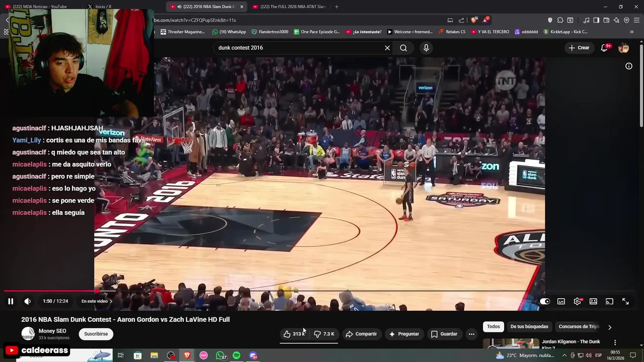Open Windows notification center
Viewport: 644px width, 362px height.
point(633,355)
